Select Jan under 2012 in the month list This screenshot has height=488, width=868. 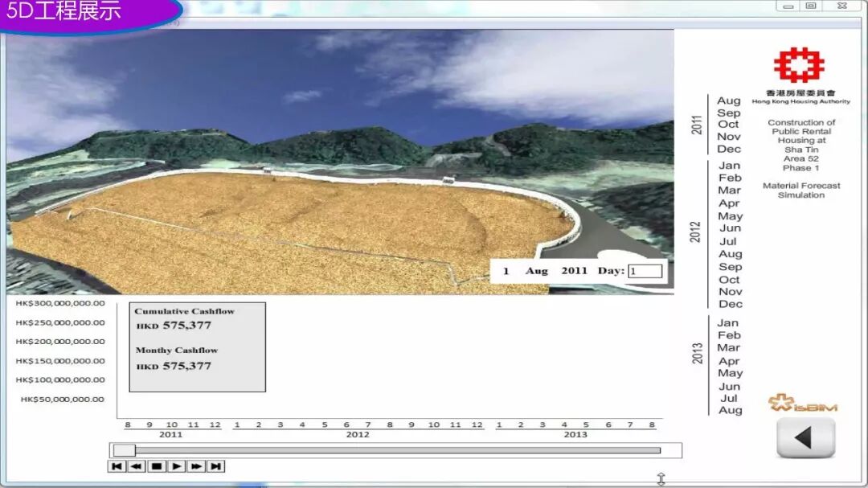pos(729,165)
